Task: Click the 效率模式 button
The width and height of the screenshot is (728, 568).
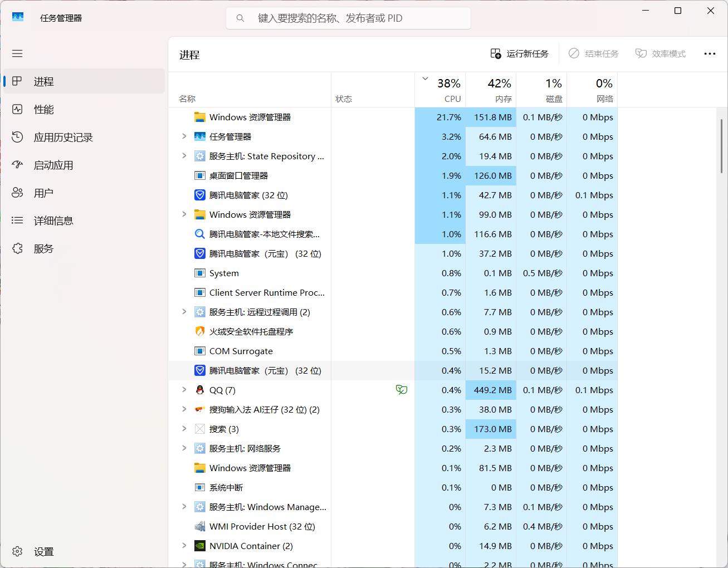Action: coord(661,53)
